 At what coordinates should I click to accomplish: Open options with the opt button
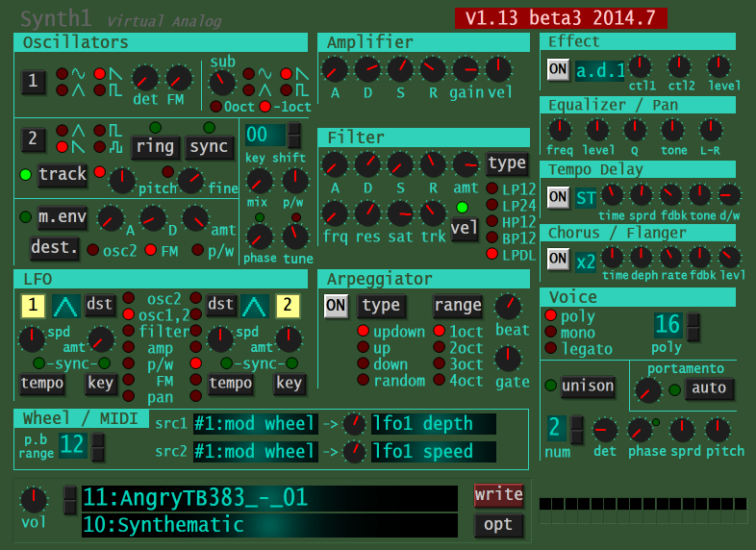[498, 525]
